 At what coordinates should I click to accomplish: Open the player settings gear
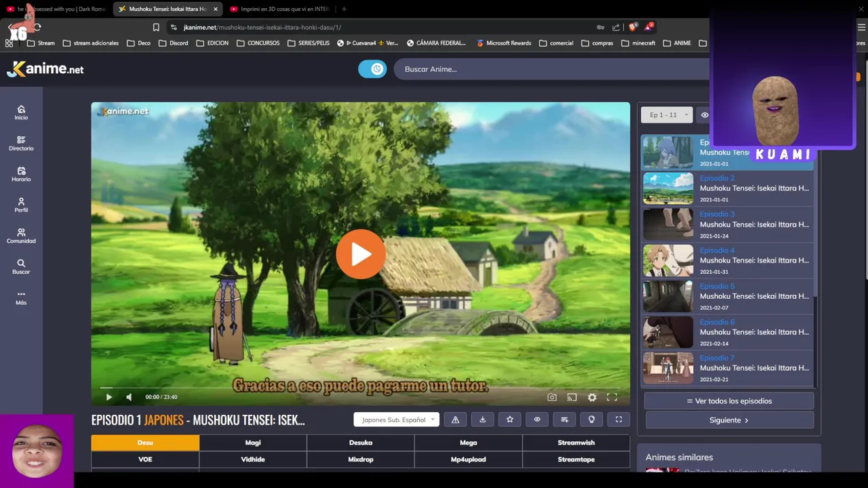592,397
